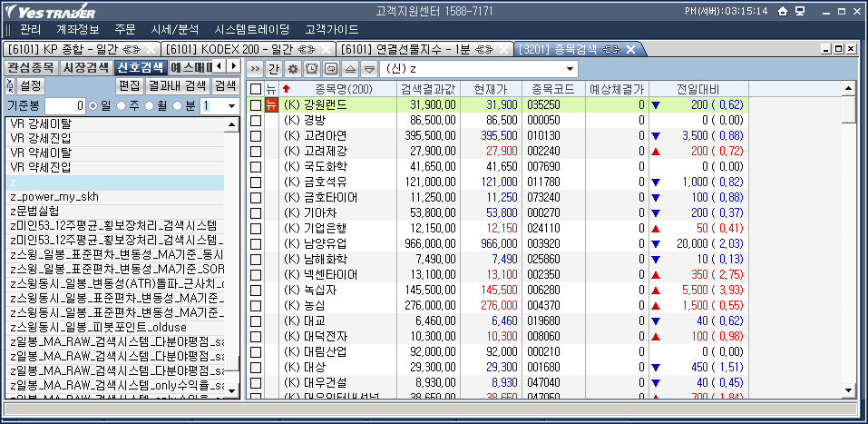868x424 pixels.
Task: Open the period number dropdown showing 1
Action: 231,106
